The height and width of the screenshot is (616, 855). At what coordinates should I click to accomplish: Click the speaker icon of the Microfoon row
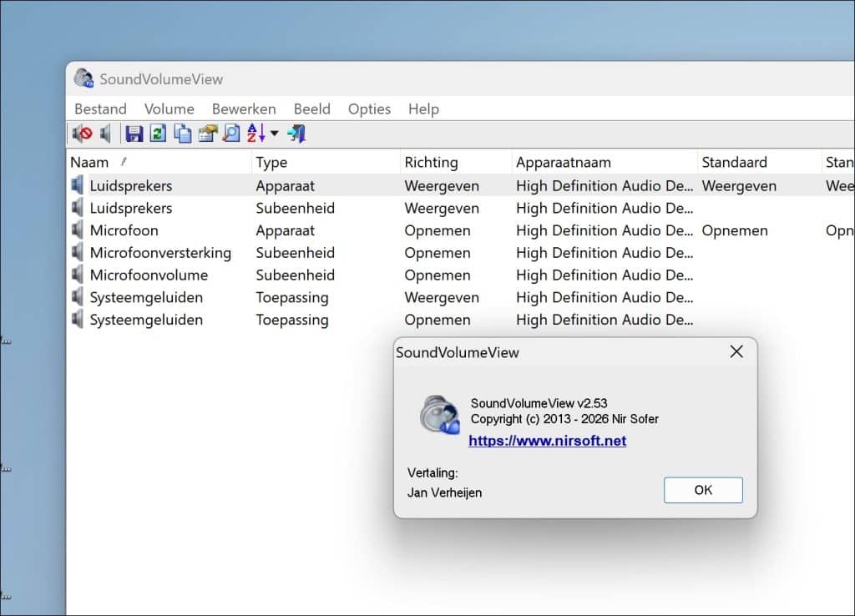[78, 230]
